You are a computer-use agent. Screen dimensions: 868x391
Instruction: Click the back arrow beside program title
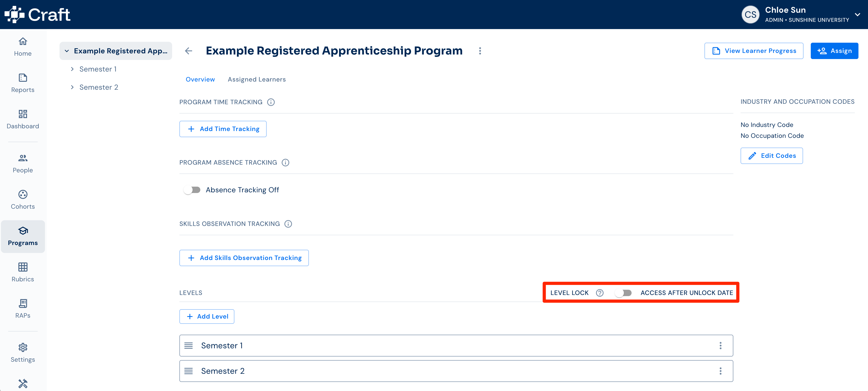(189, 51)
